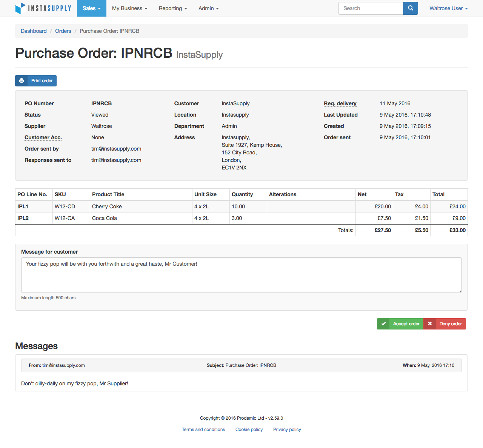Go to Dashboard breadcrumb
Screen dimensions: 483x448
tap(34, 31)
